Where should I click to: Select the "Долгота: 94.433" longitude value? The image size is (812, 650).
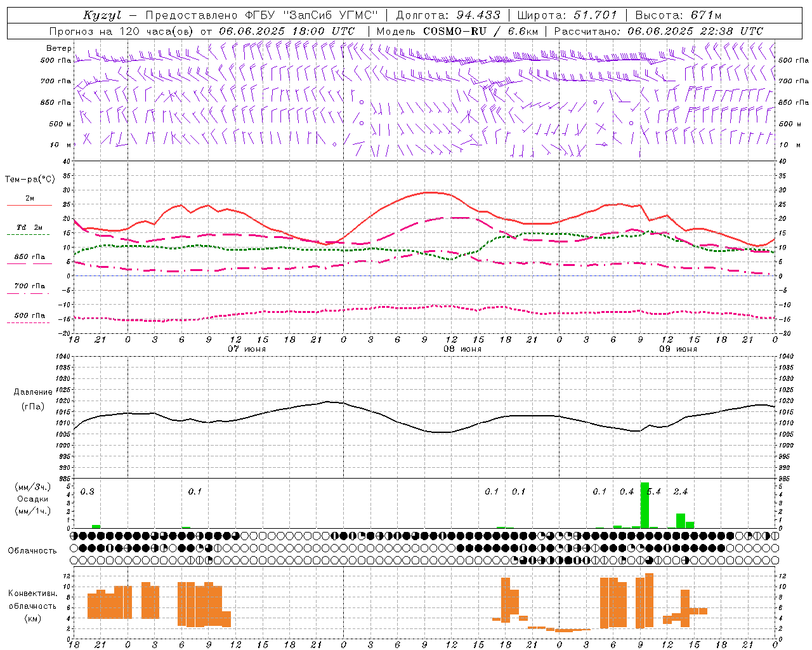(x=449, y=15)
